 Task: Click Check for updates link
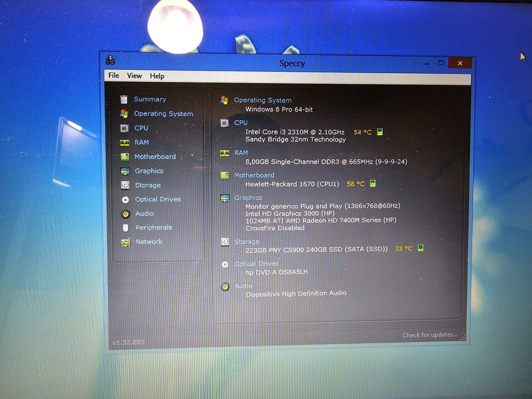[429, 335]
